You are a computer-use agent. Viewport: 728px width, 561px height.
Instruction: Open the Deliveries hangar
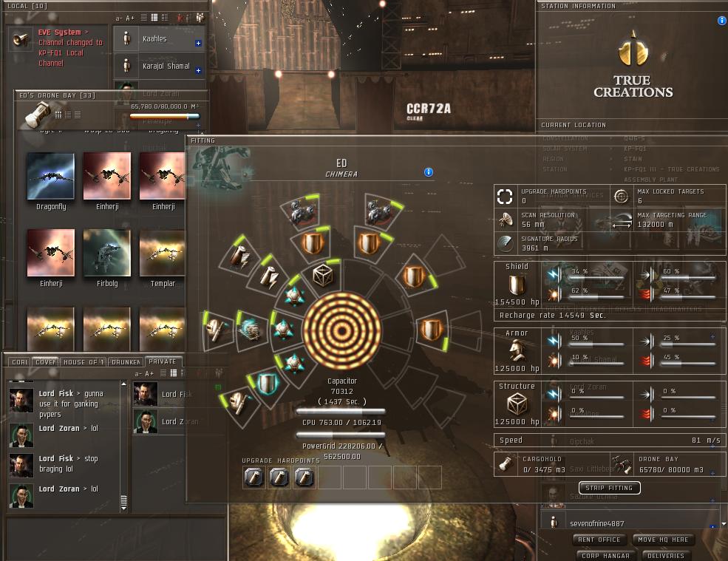click(665, 555)
